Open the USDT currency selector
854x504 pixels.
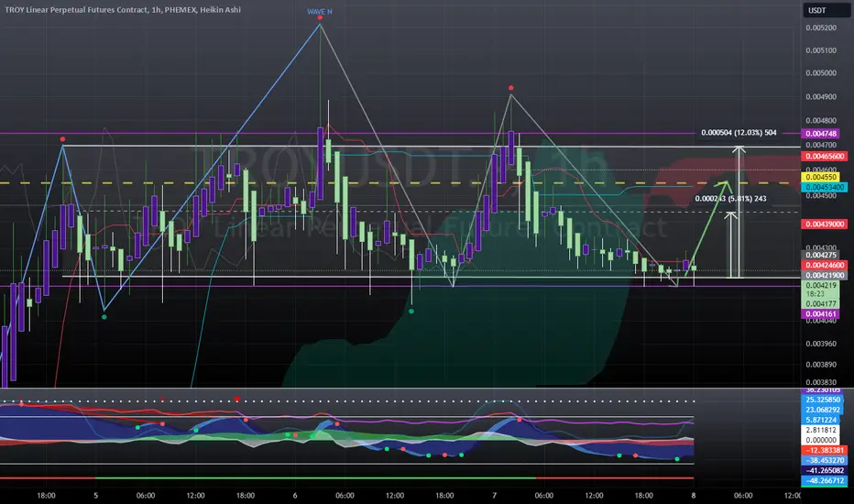tap(825, 10)
